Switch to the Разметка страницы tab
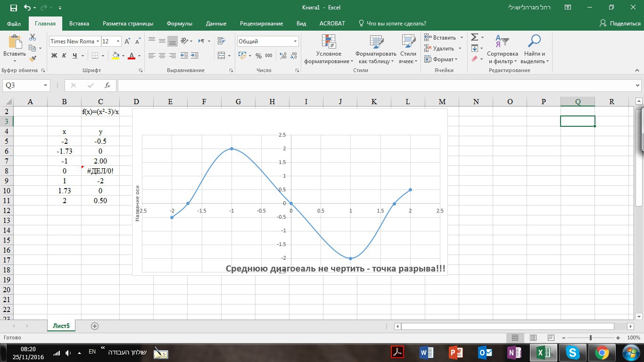Screen dimensions: 644x362 click(128, 24)
